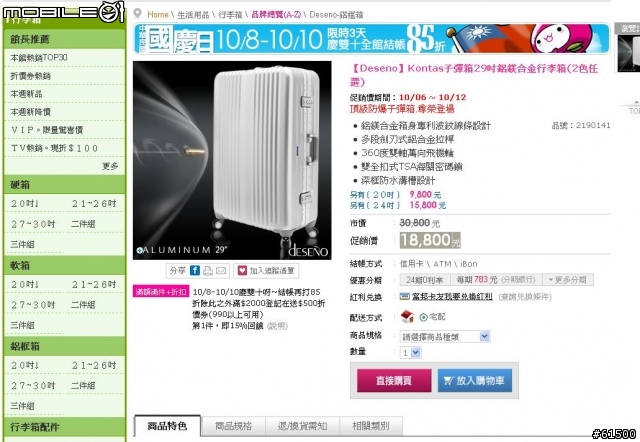640x442 pixels.
Task: Click the Deseno suitcase product image
Action: 232,160
